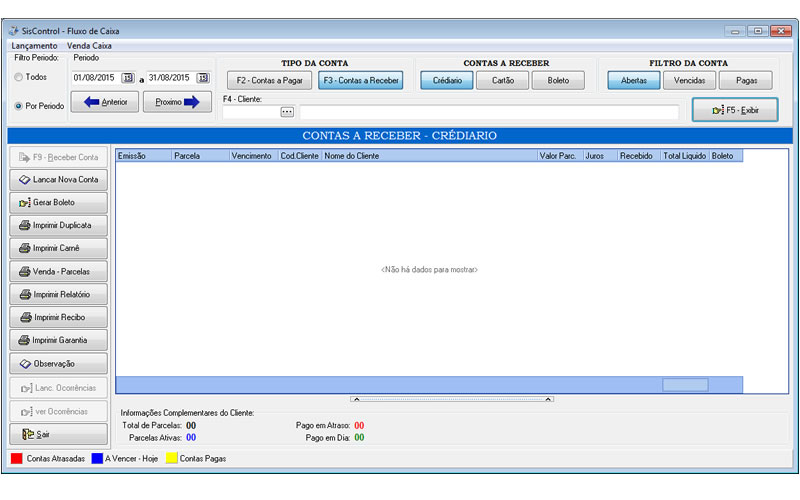Select the Por Periodo radio option

coord(19,106)
